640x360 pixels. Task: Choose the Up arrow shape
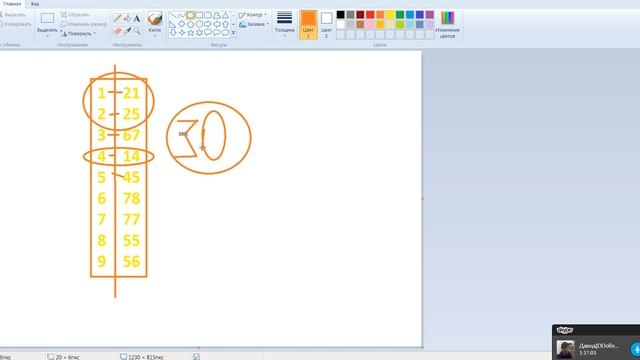(225, 24)
